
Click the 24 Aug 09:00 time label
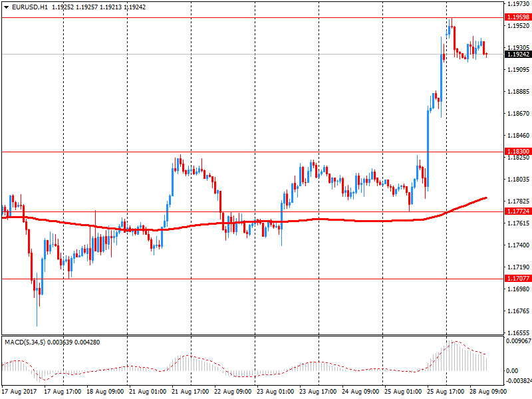[360, 392]
